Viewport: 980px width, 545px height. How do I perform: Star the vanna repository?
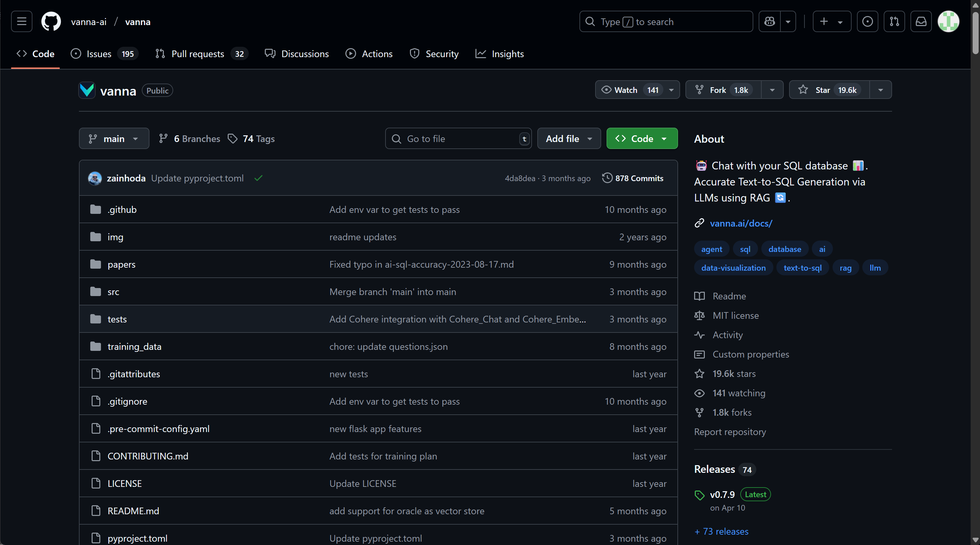pos(829,90)
